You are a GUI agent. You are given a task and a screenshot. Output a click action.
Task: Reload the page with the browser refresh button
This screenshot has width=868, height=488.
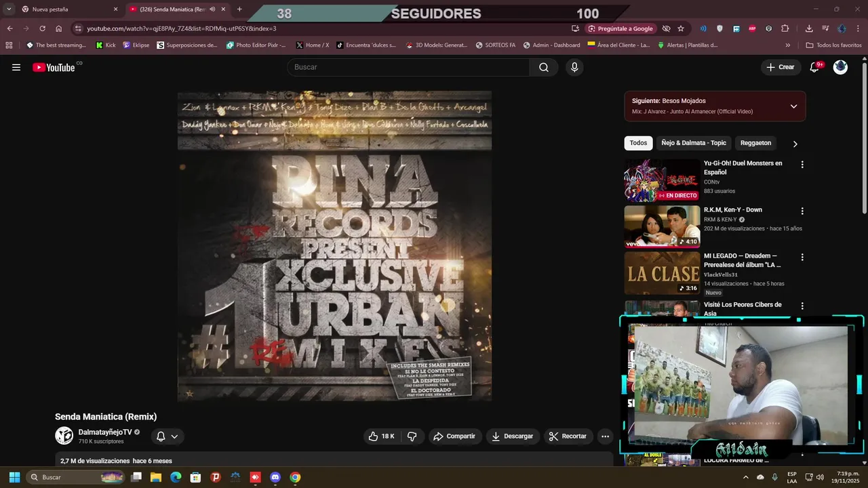[x=42, y=28]
